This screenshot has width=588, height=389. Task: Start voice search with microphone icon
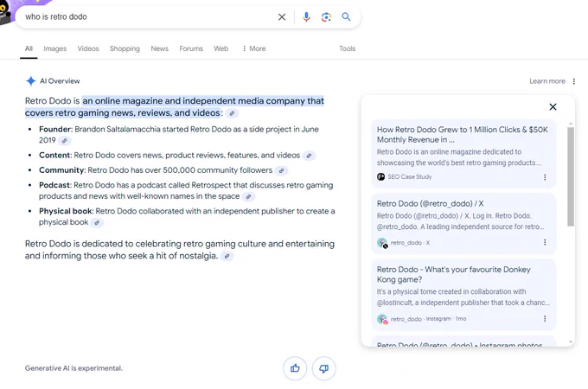pyautogui.click(x=306, y=17)
